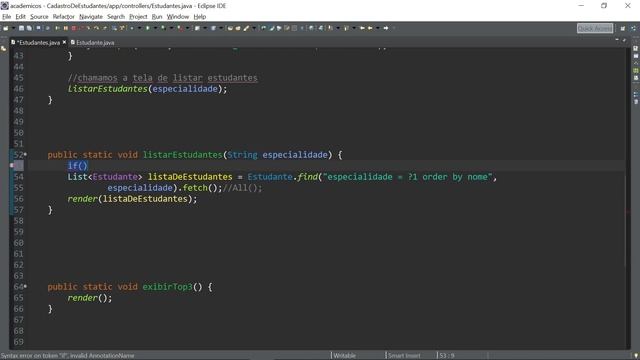The height and width of the screenshot is (360, 640).
Task: Collapse the listarEstudantes method fold marker
Action: pos(25,154)
